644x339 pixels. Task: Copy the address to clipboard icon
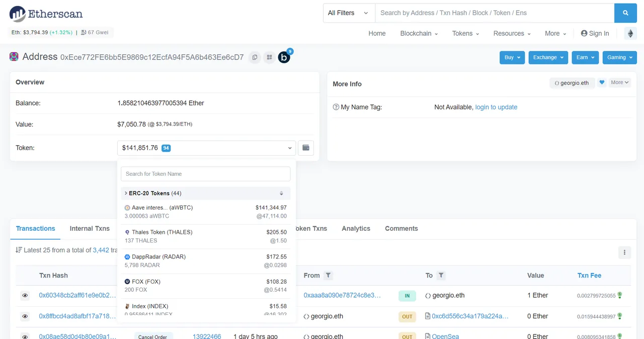255,57
